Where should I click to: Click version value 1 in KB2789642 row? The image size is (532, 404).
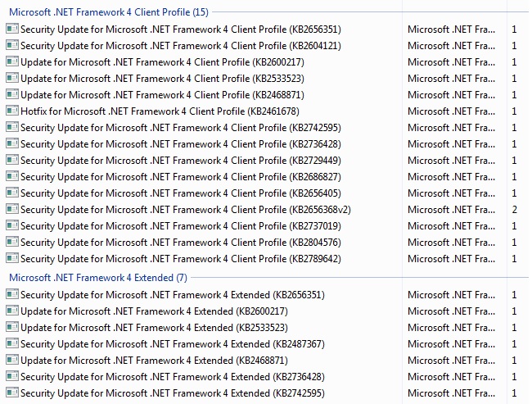[514, 259]
